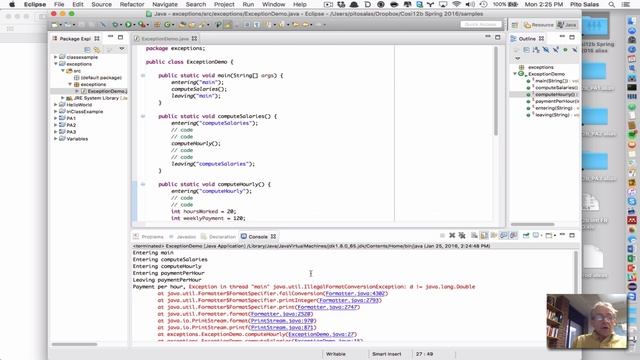The width and height of the screenshot is (640, 360).
Task: Minimize the Package Explorer view
Action: click(x=110, y=37)
